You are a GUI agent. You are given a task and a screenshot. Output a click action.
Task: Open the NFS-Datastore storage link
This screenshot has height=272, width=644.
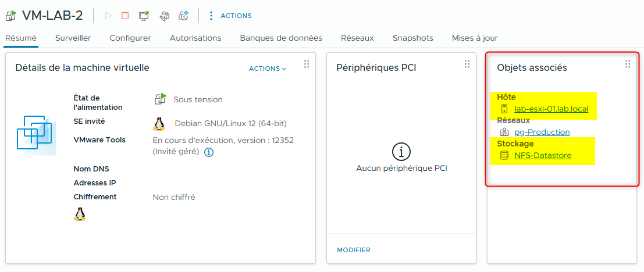click(543, 156)
